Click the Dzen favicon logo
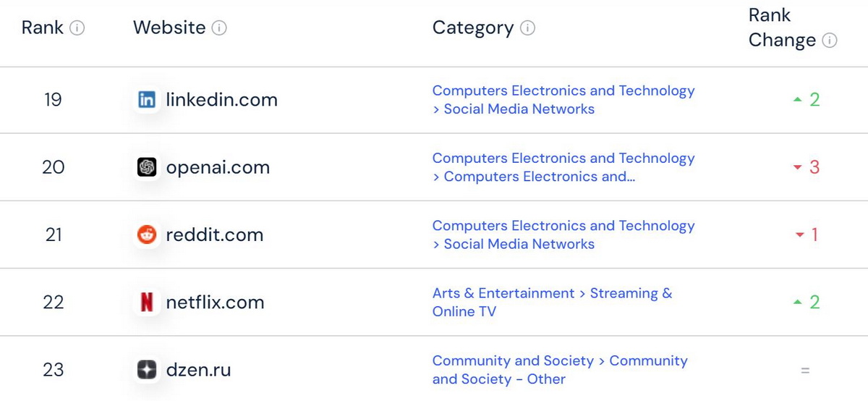Screen dimensions: 868x401 147,370
